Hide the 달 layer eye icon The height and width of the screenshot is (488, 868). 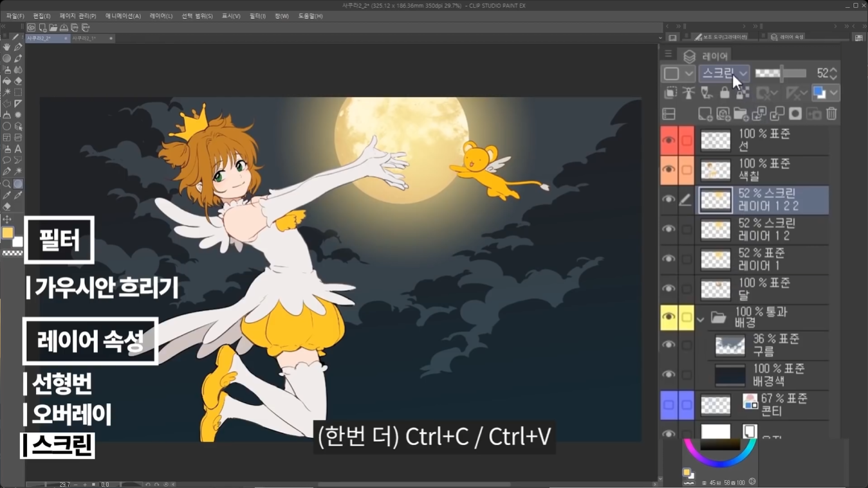click(x=669, y=289)
